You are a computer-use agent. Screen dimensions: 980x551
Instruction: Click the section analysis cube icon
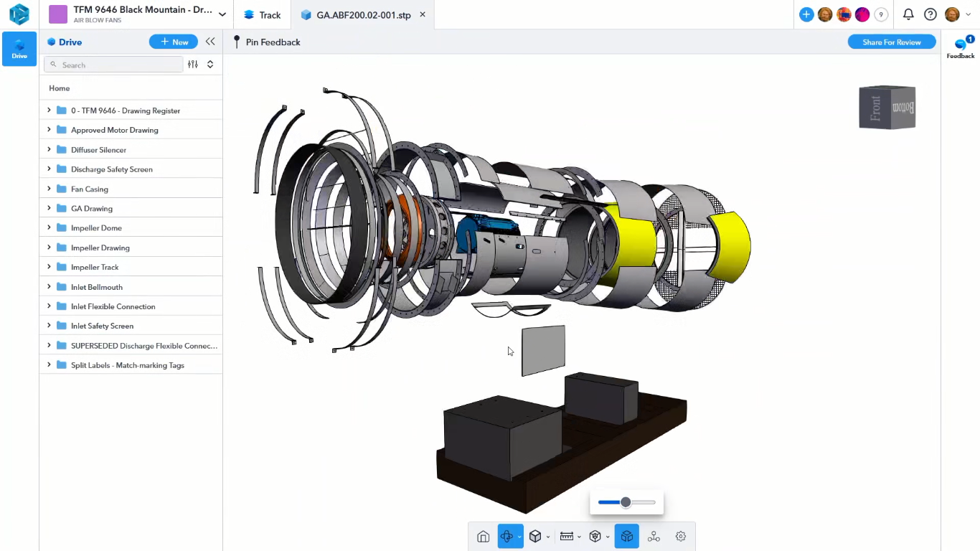coord(595,536)
